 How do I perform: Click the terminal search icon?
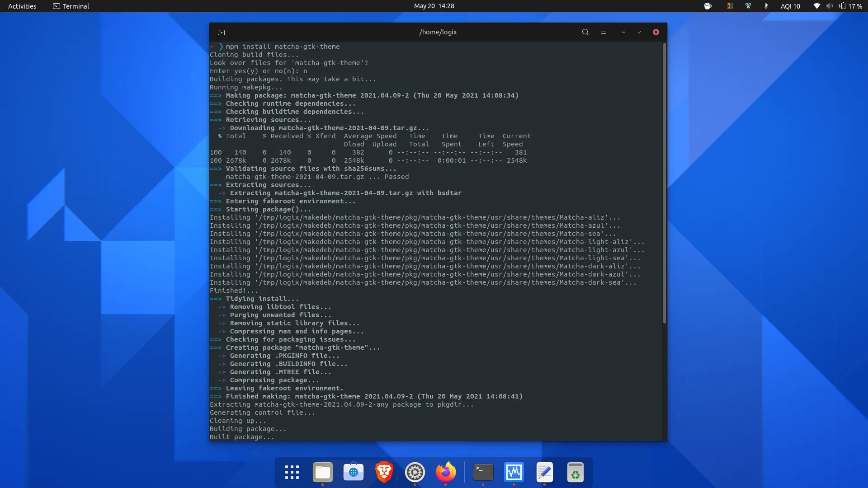point(585,32)
